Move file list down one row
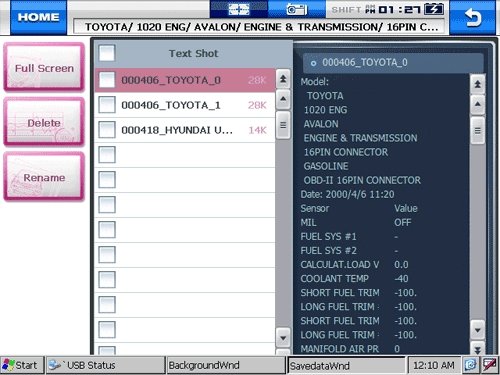 click(x=283, y=338)
